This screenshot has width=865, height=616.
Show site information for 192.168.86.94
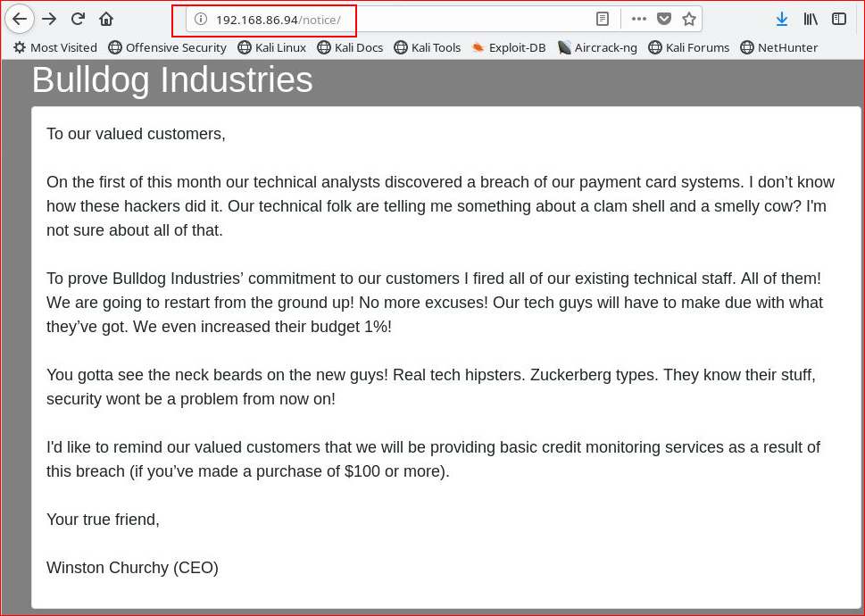[x=201, y=20]
